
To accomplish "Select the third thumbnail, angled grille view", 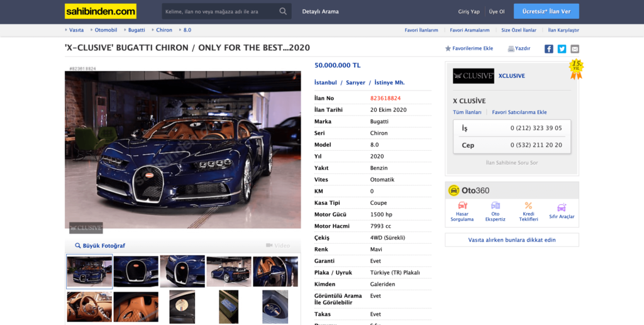I will [182, 271].
